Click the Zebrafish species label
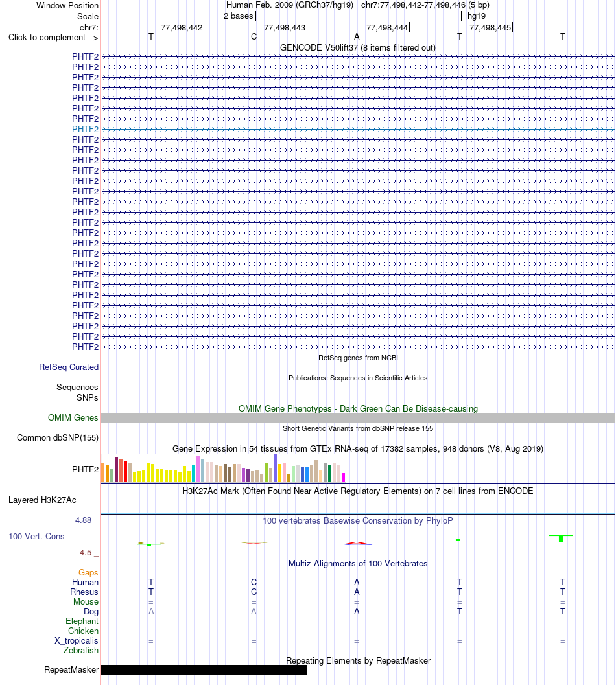 click(x=81, y=651)
